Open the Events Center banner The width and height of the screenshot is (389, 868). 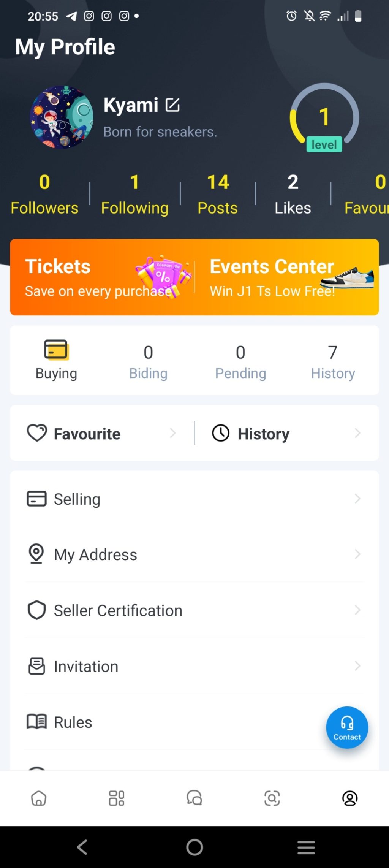(287, 277)
